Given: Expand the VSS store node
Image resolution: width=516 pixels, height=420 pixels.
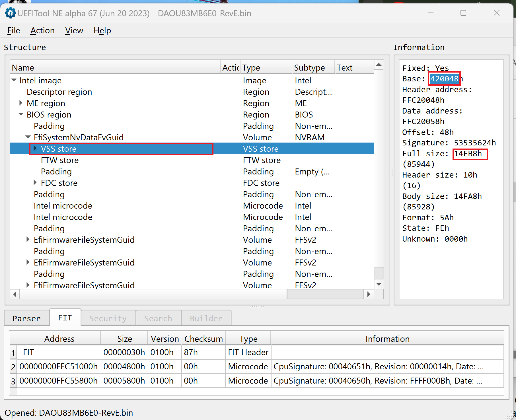Looking at the screenshot, I should (x=35, y=149).
